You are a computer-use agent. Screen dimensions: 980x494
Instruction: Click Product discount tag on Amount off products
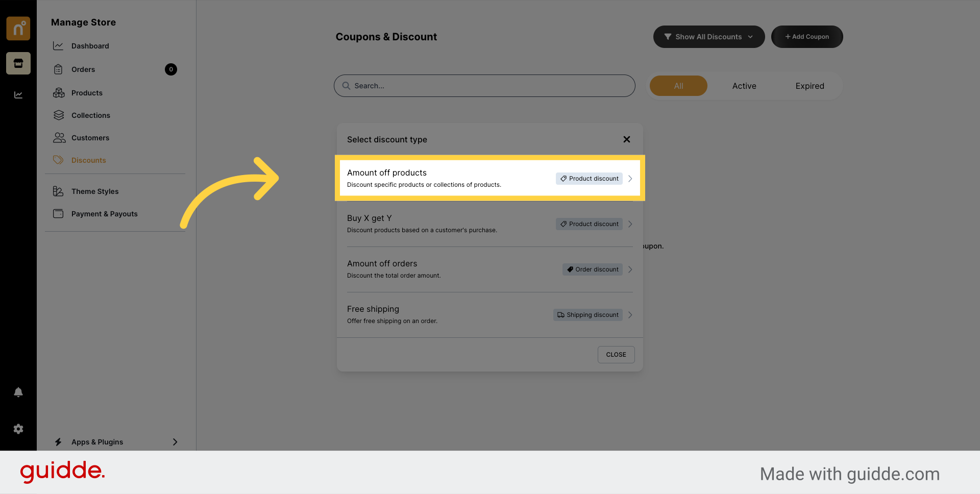point(589,179)
